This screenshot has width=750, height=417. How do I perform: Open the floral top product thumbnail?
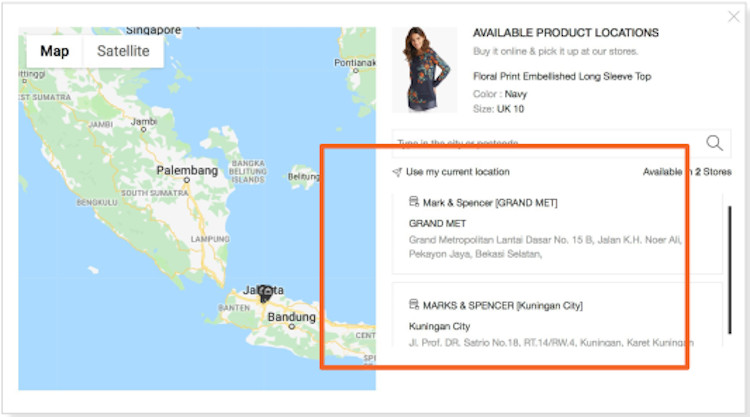tap(425, 69)
